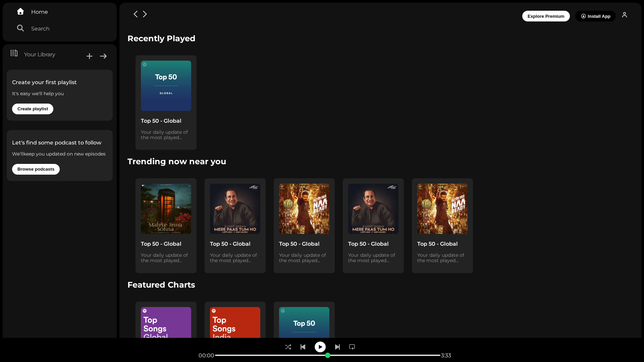Click the 00:00 elapsed time

coord(206,356)
